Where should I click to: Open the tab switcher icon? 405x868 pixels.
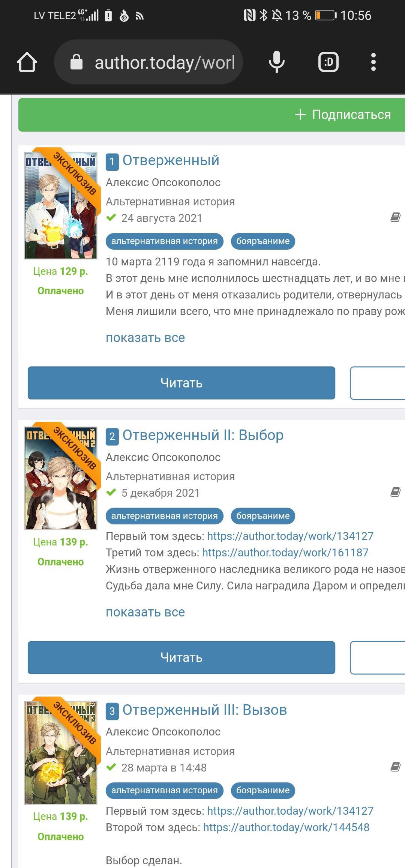pyautogui.click(x=328, y=62)
